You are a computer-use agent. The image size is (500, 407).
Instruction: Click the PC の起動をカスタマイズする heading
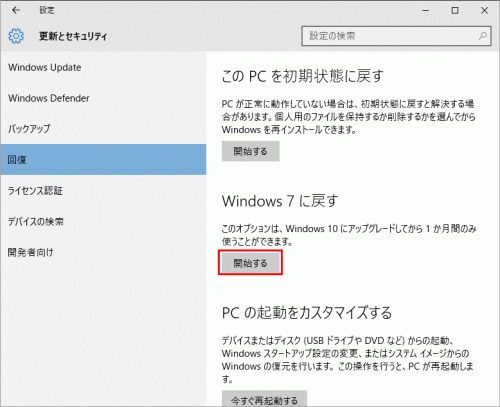coord(307,313)
